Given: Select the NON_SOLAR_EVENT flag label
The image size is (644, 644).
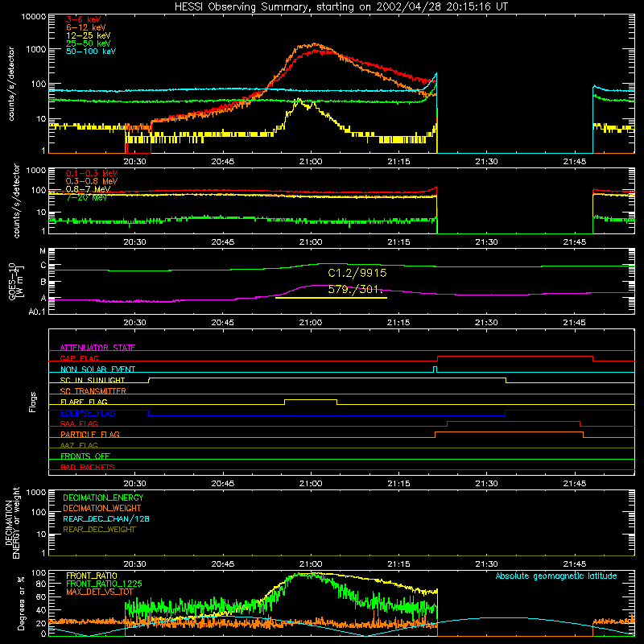Looking at the screenshot, I should [x=97, y=369].
